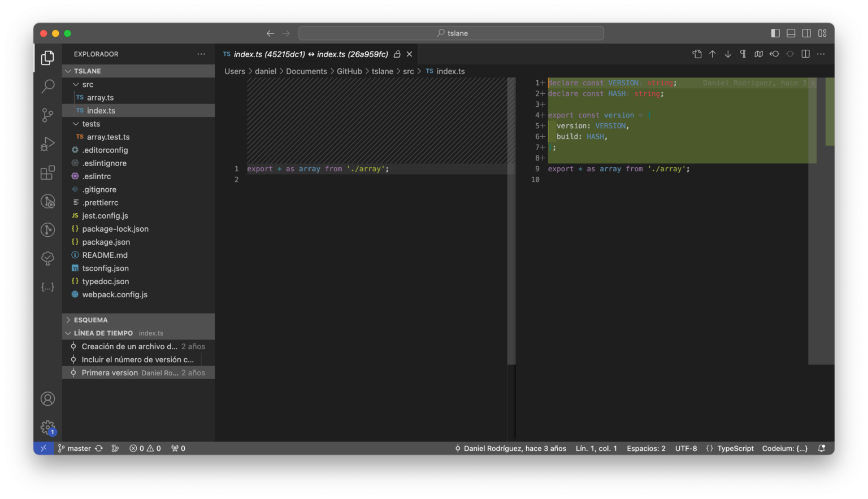Image resolution: width=868 pixels, height=499 pixels.
Task: Click the tslane command center search box
Action: 451,33
